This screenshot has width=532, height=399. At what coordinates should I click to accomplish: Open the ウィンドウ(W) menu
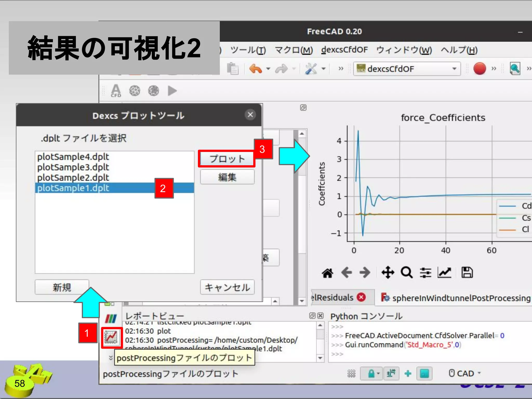click(x=404, y=50)
